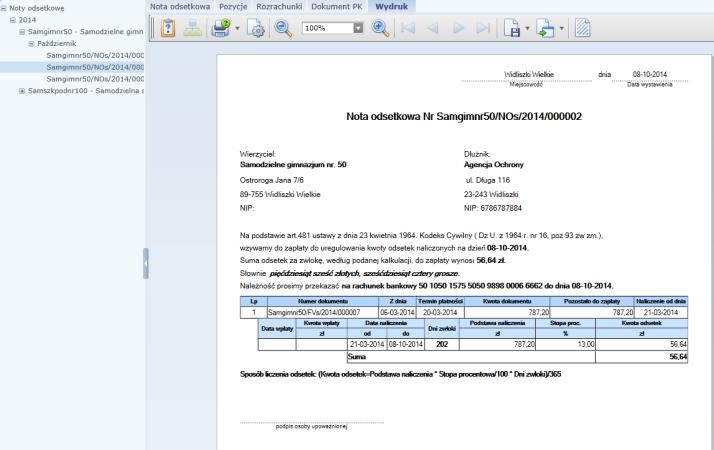The image size is (714, 450).
Task: Click the interest rate cell 13,00
Action: [565, 344]
